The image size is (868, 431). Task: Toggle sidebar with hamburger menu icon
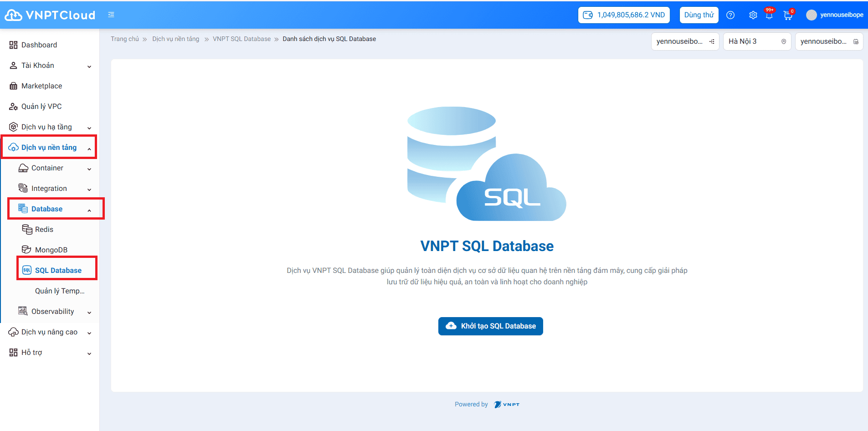[111, 15]
